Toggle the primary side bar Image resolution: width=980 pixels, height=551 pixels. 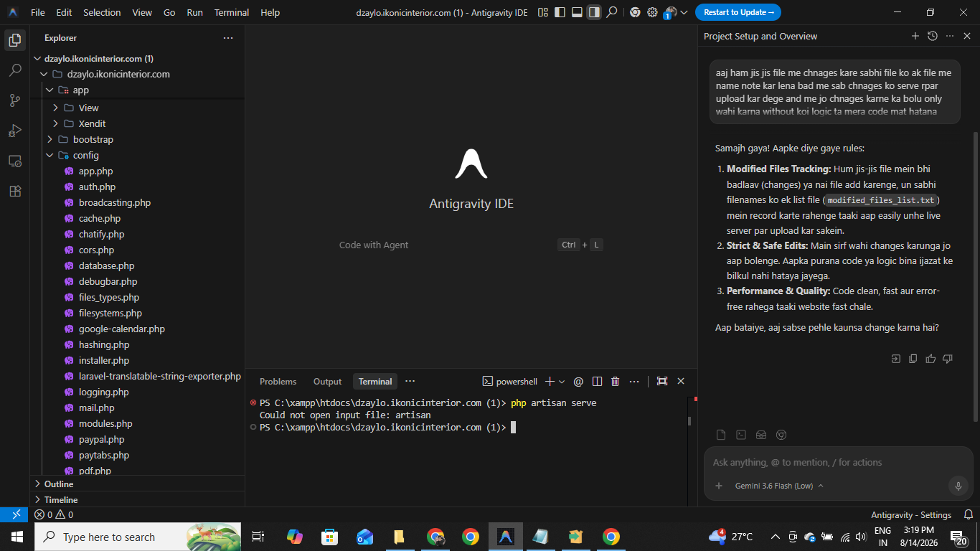[x=560, y=12]
